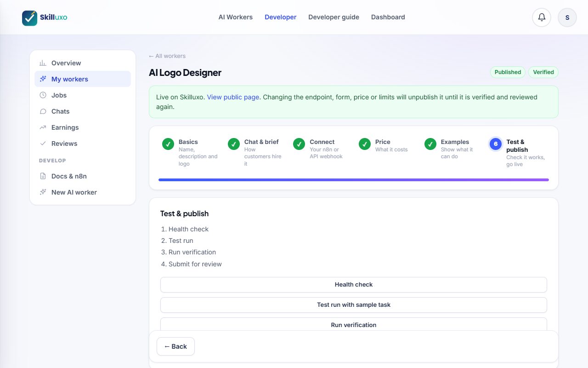Click the step 6 number circle
Image resolution: width=588 pixels, height=368 pixels.
pos(496,144)
